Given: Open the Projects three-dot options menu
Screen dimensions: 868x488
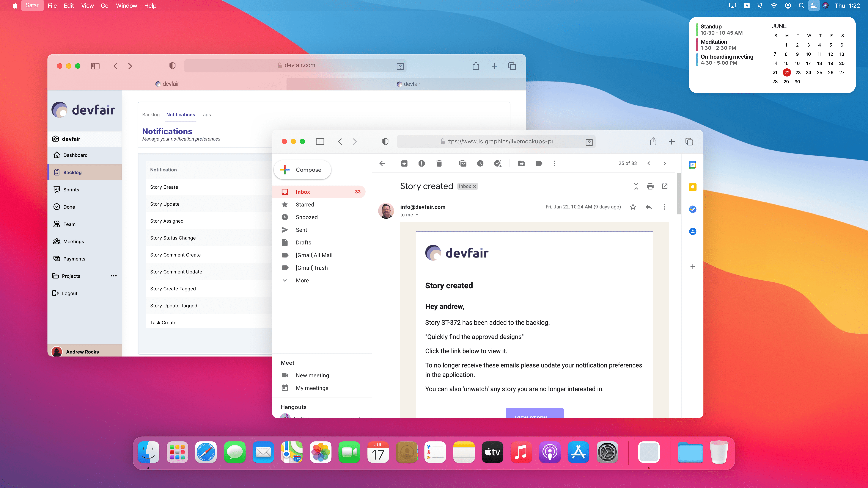Looking at the screenshot, I should pos(114,276).
